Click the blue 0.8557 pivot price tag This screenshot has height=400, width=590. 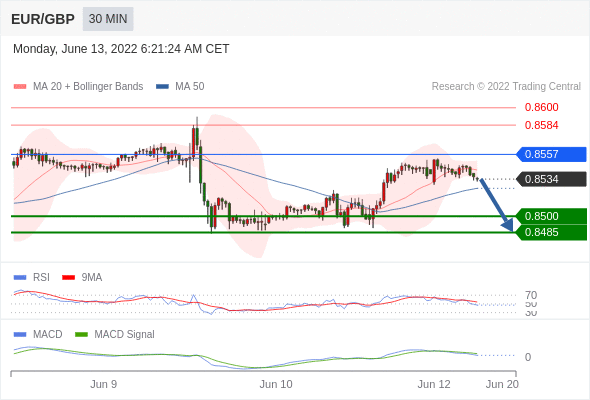[x=552, y=154]
